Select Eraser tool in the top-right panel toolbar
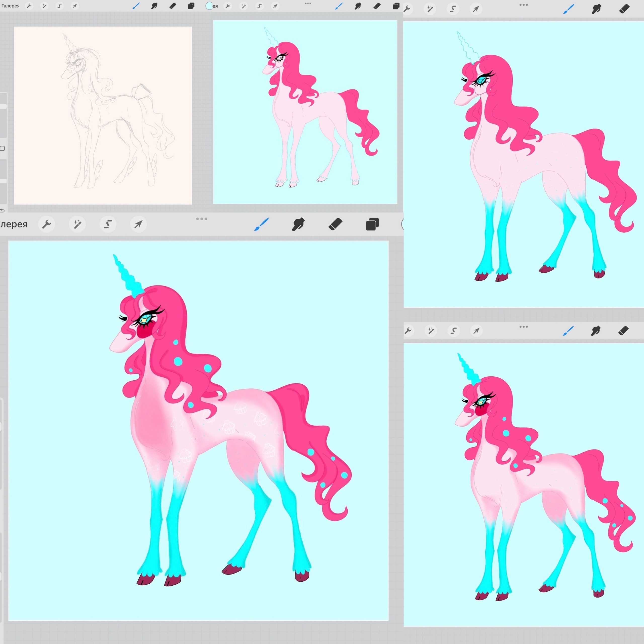 (624, 9)
